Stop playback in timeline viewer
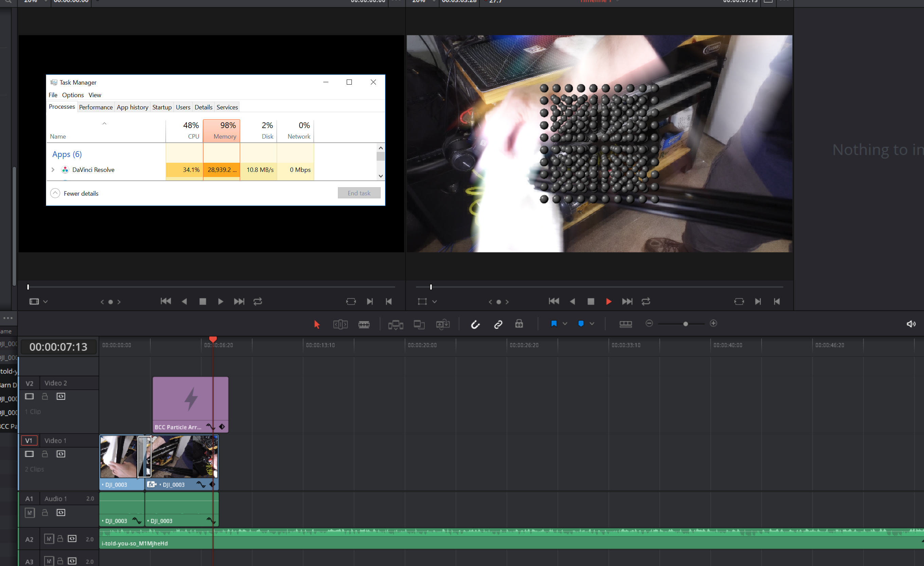 (x=591, y=302)
